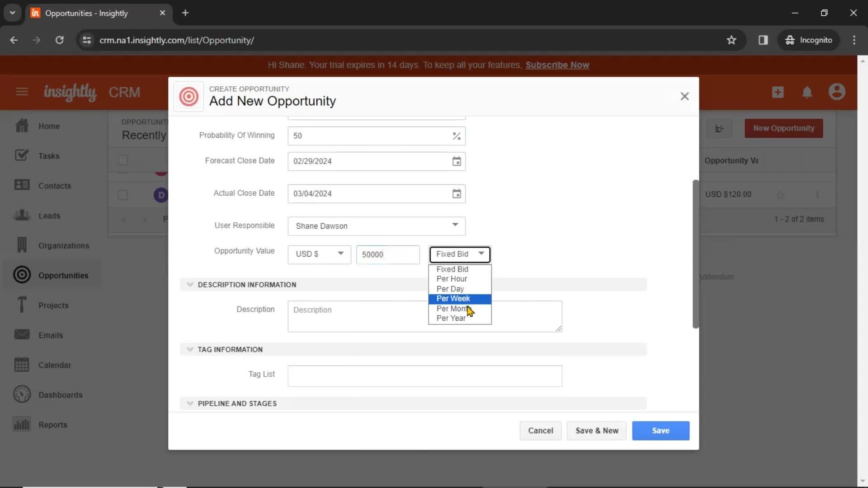Click Subscribe Now trial upgrade link
Screen dimensions: 868x488
(x=557, y=65)
